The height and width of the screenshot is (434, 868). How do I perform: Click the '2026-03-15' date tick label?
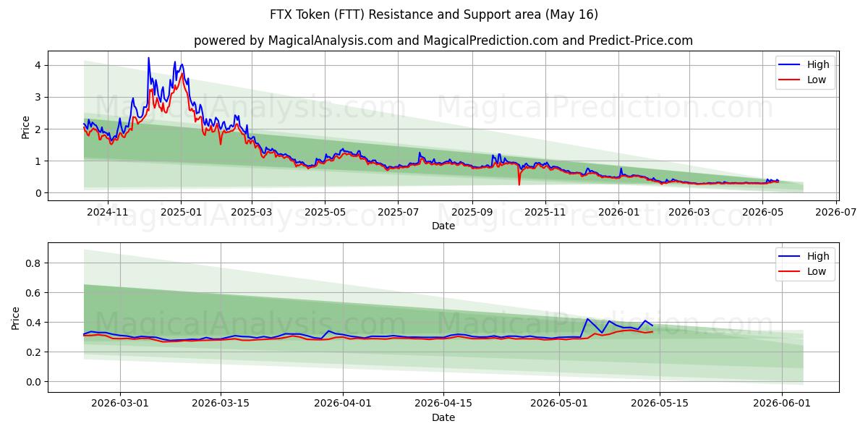(221, 404)
